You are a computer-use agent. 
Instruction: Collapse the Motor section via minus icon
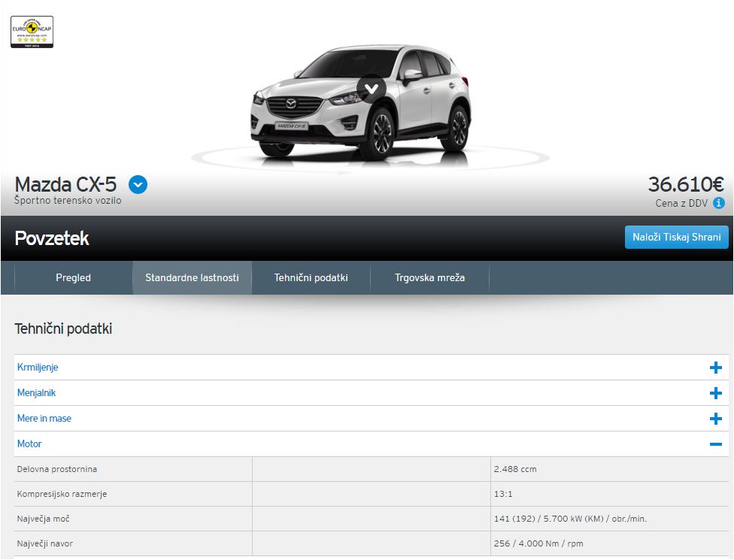click(x=716, y=444)
